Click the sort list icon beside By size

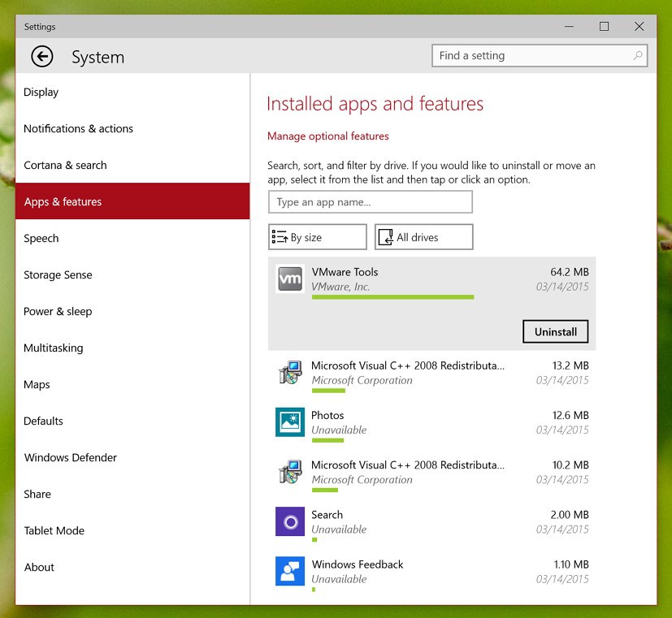pos(280,237)
